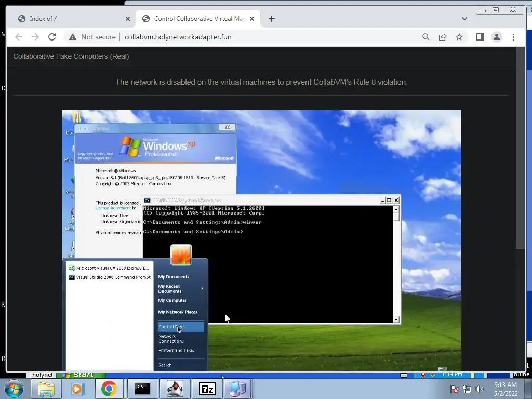Close the 'Index of /' tab
This screenshot has width=532, height=399.
(x=128, y=19)
